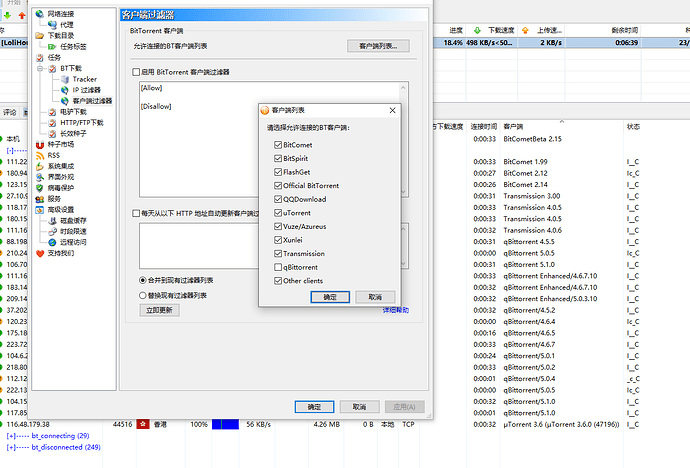Select the 系统集成 icon

(x=40, y=166)
